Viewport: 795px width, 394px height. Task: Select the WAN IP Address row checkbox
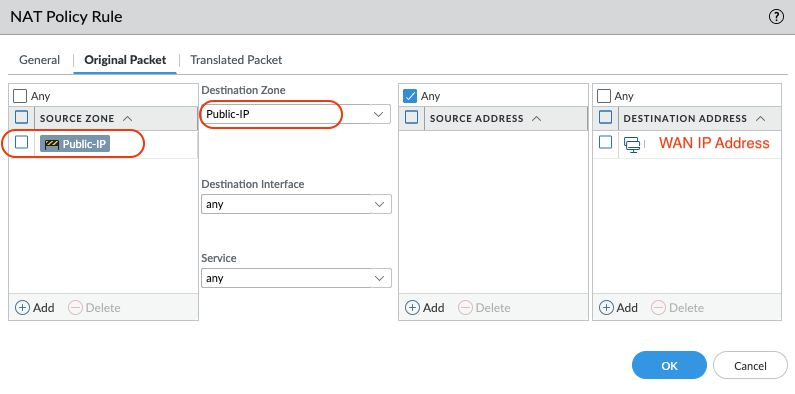tap(605, 143)
